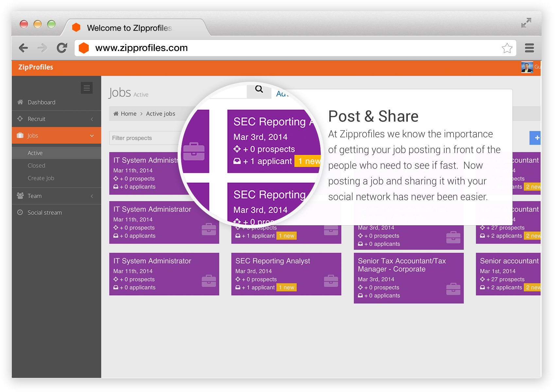Reload the page with the refresh icon
Screen dimensions: 555x392
(62, 48)
